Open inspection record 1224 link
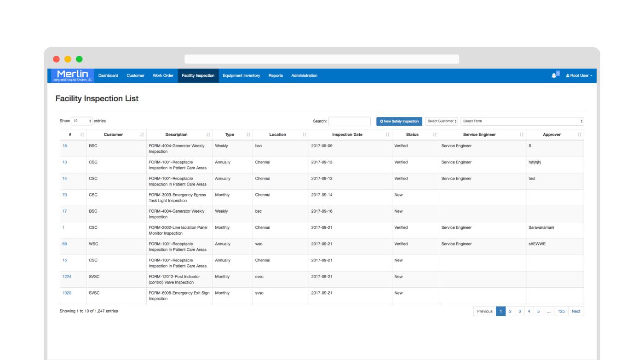The width and height of the screenshot is (644, 360). 67,277
